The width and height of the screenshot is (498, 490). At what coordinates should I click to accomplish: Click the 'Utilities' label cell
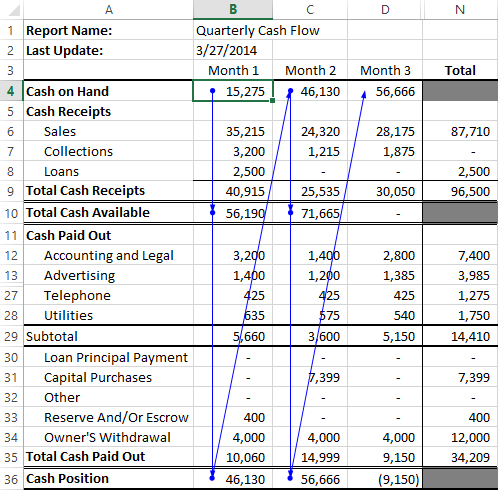108,315
